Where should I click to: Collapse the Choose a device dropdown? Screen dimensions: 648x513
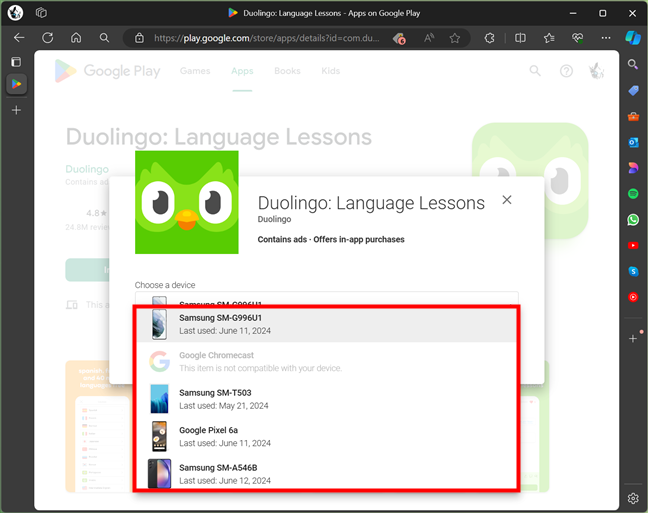coord(326,299)
